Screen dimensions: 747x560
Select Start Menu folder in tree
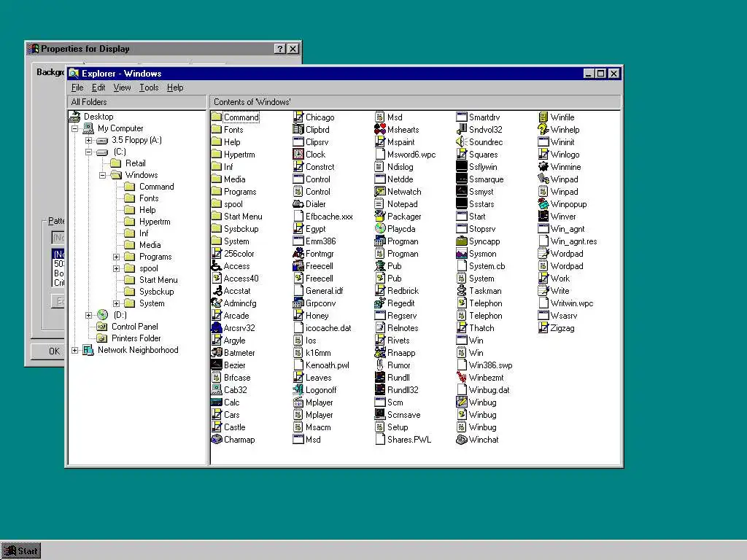[x=158, y=280]
